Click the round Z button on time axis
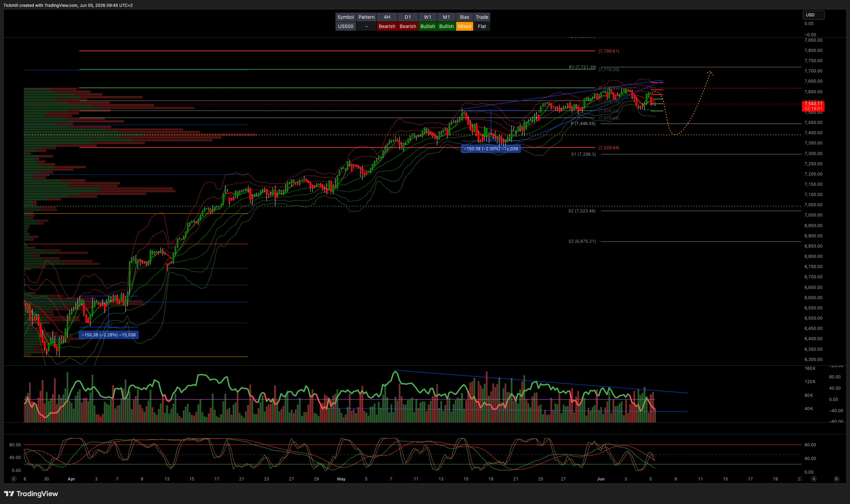850x504 pixels. click(x=14, y=479)
